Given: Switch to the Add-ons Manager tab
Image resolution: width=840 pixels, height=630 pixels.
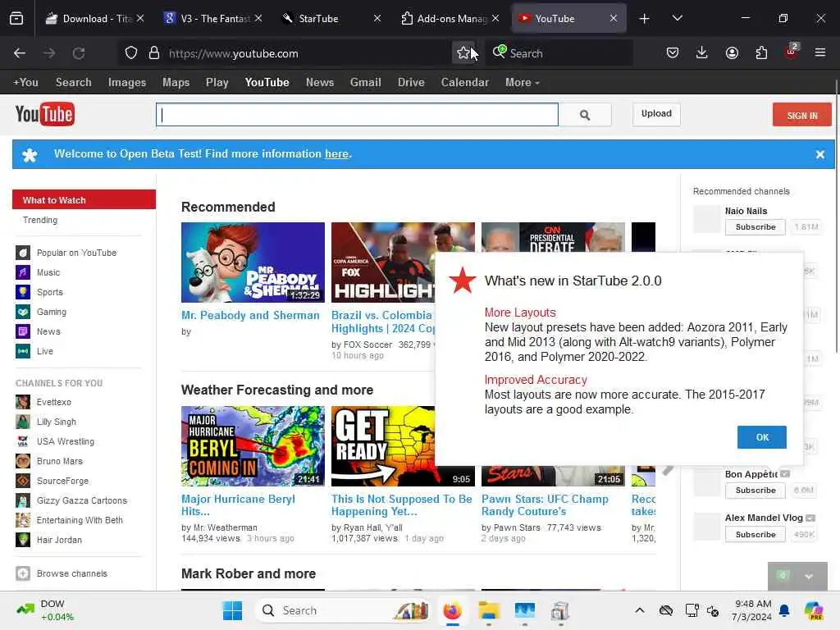Looking at the screenshot, I should (451, 19).
